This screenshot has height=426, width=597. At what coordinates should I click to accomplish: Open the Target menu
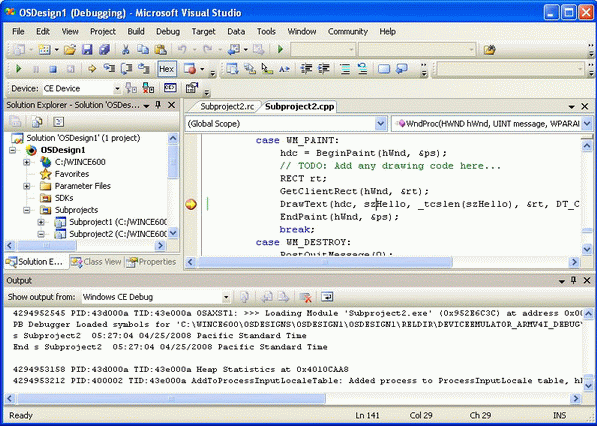point(203,32)
